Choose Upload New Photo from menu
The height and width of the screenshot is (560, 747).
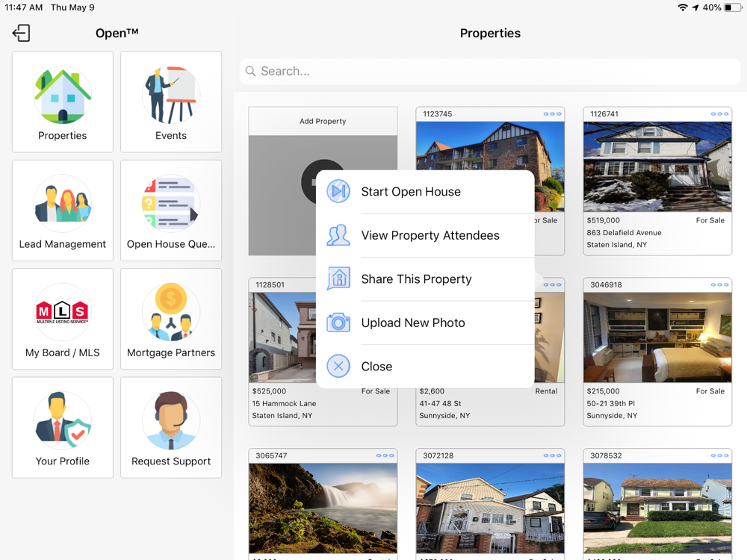coord(425,323)
